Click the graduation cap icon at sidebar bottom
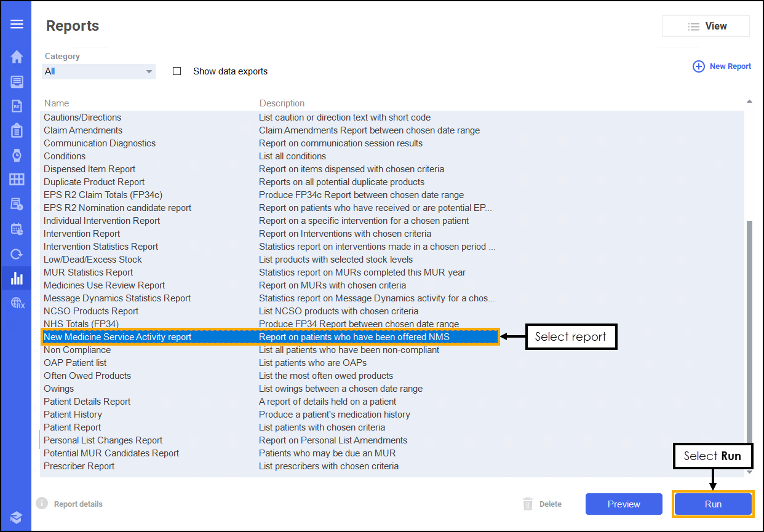The width and height of the screenshot is (764, 532). pyautogui.click(x=17, y=517)
